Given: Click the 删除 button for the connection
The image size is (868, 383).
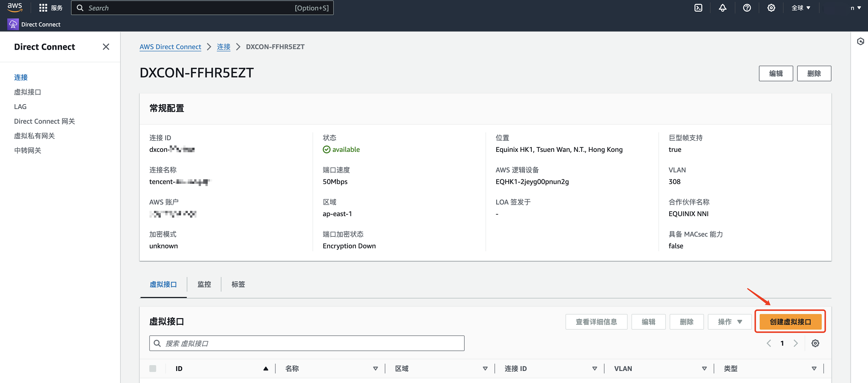Looking at the screenshot, I should click(x=814, y=73).
